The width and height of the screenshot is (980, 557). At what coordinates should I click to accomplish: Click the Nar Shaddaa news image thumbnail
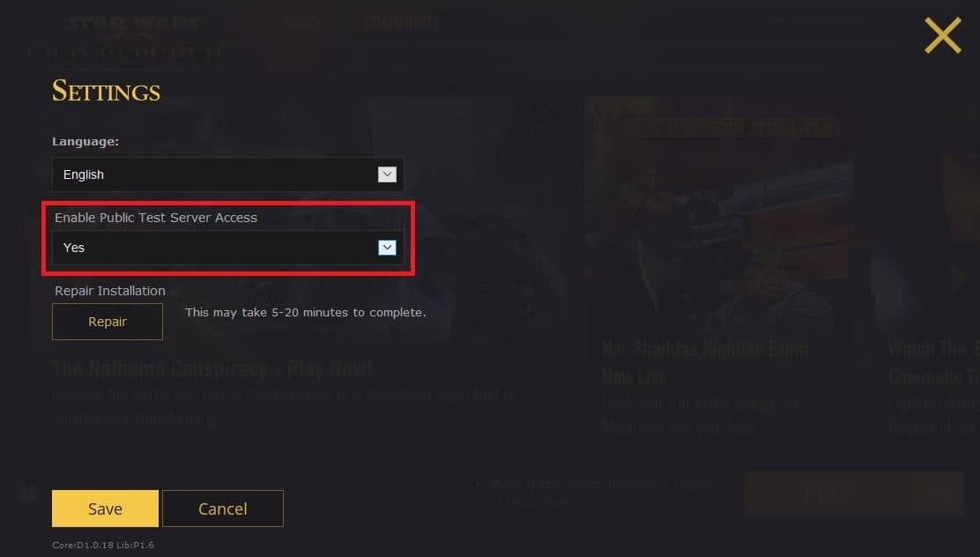719,214
